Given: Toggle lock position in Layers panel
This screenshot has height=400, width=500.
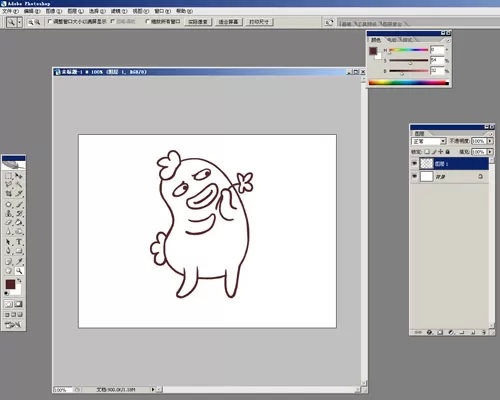Looking at the screenshot, I should (x=441, y=152).
